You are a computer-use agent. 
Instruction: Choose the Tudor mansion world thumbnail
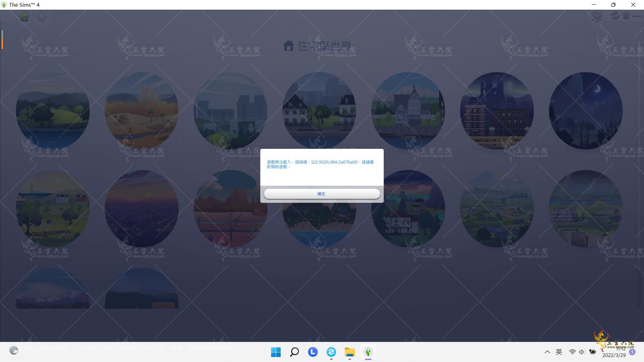point(408,110)
